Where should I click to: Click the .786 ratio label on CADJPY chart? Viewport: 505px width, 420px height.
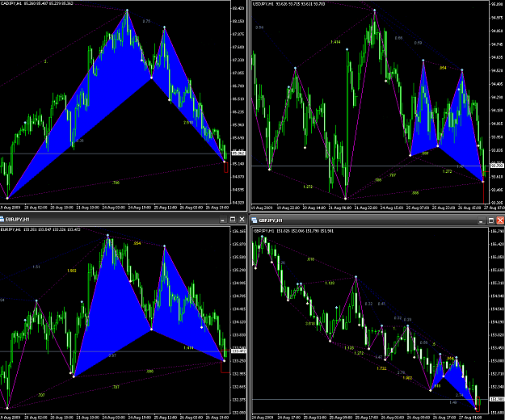(116, 183)
